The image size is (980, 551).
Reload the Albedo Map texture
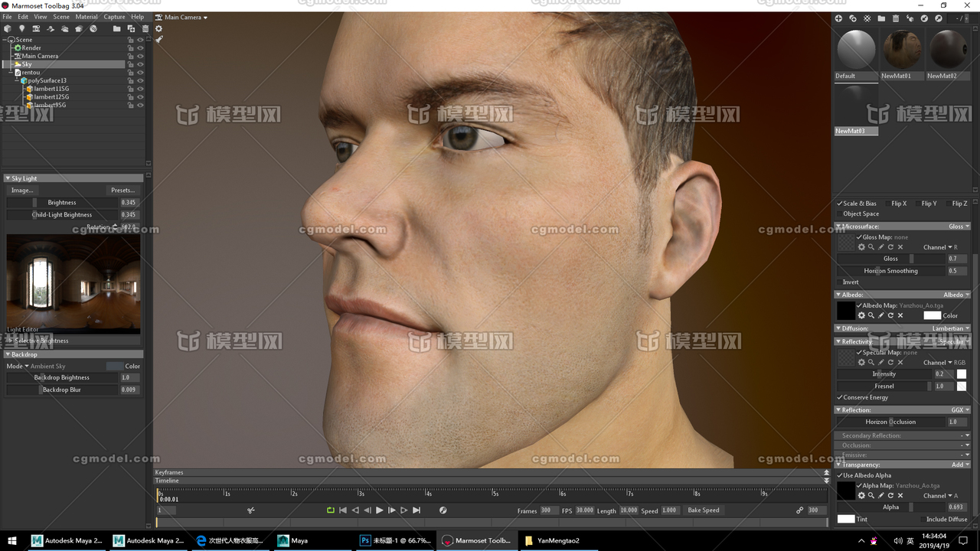pos(890,315)
